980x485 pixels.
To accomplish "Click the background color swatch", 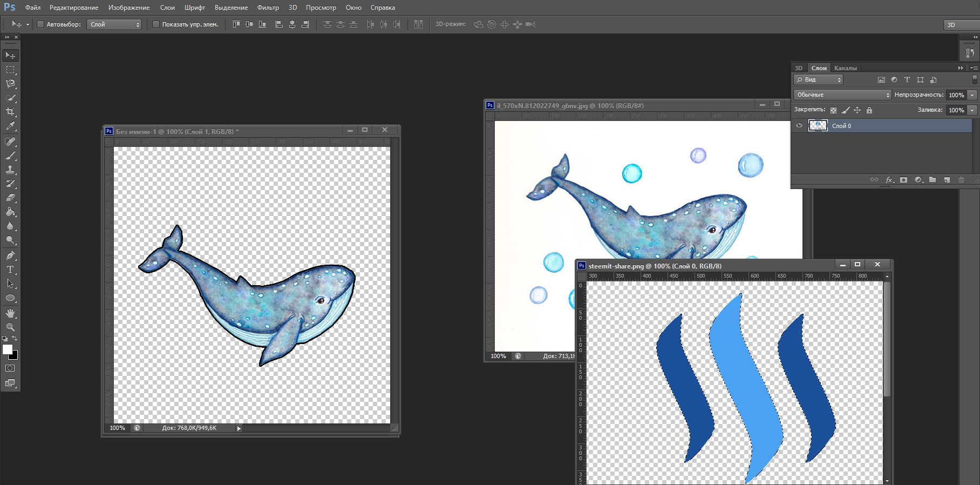I will pyautogui.click(x=15, y=356).
